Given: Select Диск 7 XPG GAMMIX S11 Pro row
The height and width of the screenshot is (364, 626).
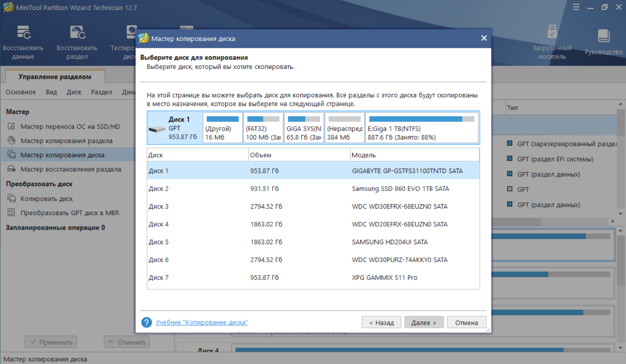Looking at the screenshot, I should (x=313, y=277).
